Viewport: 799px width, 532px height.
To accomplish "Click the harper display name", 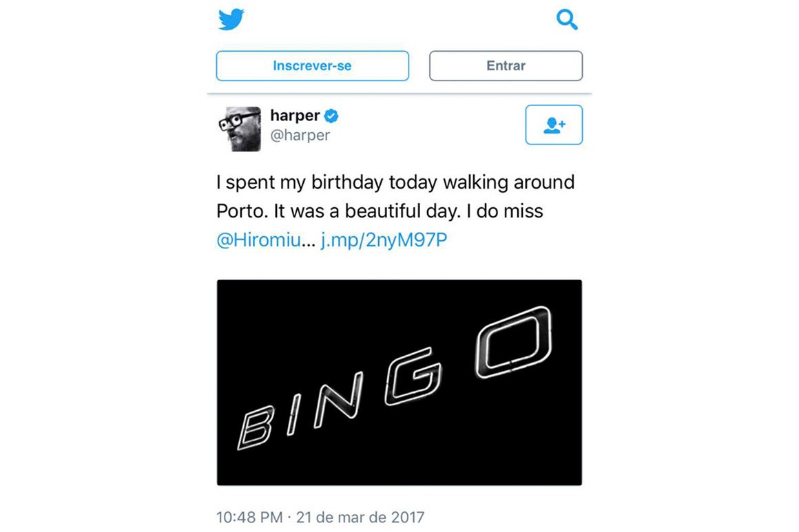I will coord(295,116).
